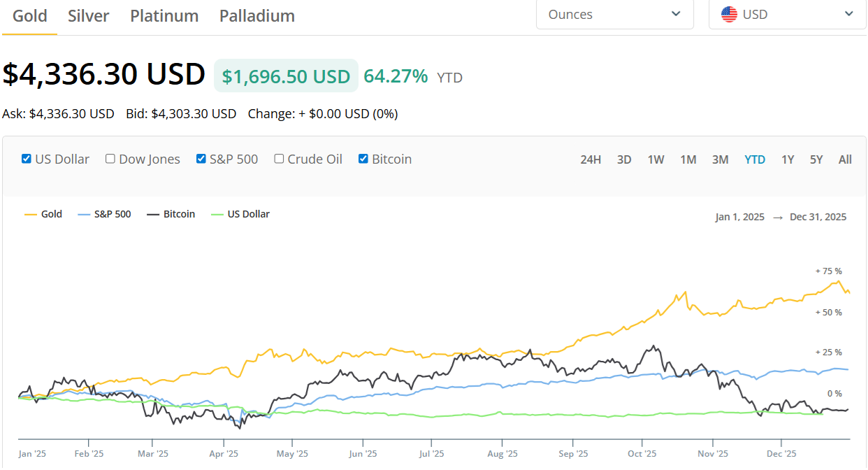Switch to the Platinum tab
The width and height of the screenshot is (868, 470).
click(x=164, y=15)
